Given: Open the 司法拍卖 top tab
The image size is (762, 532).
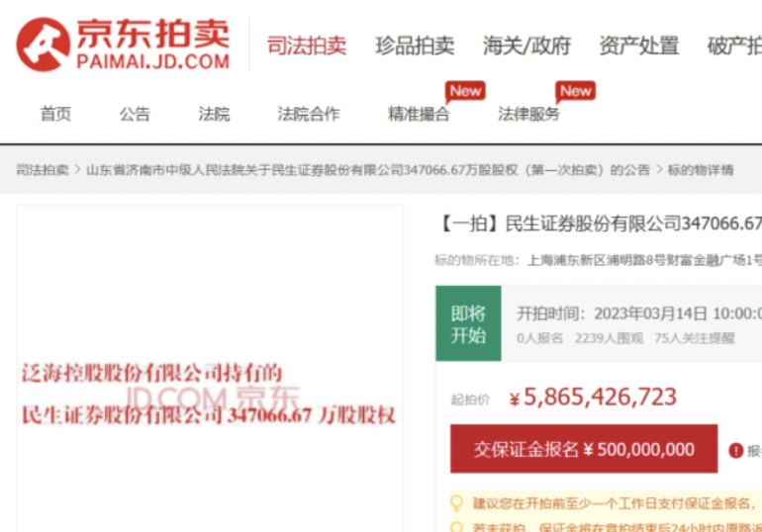Looking at the screenshot, I should pyautogui.click(x=307, y=45).
